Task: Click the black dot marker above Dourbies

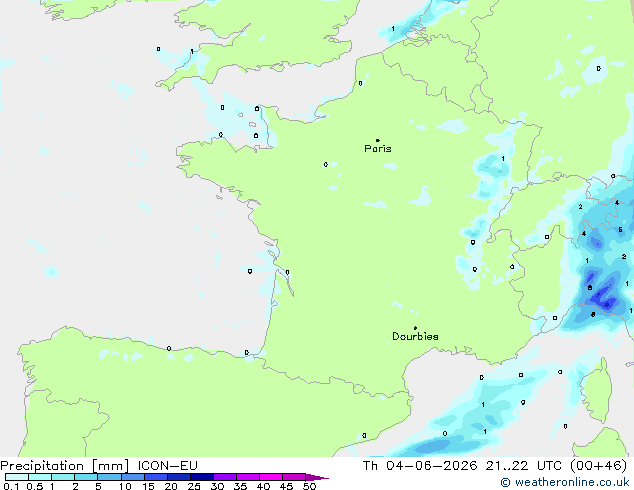Action: (415, 328)
